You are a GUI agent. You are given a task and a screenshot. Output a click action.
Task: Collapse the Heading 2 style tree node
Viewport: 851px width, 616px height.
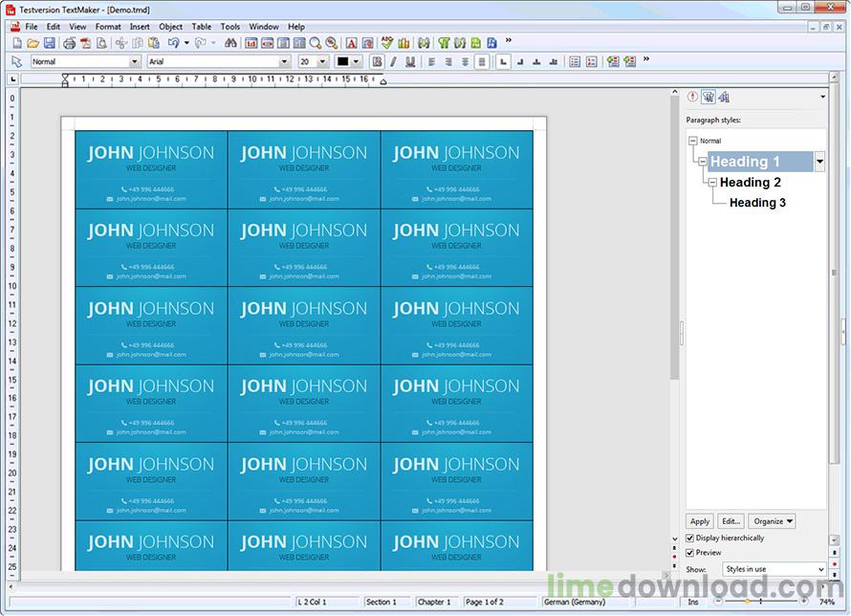(x=712, y=182)
